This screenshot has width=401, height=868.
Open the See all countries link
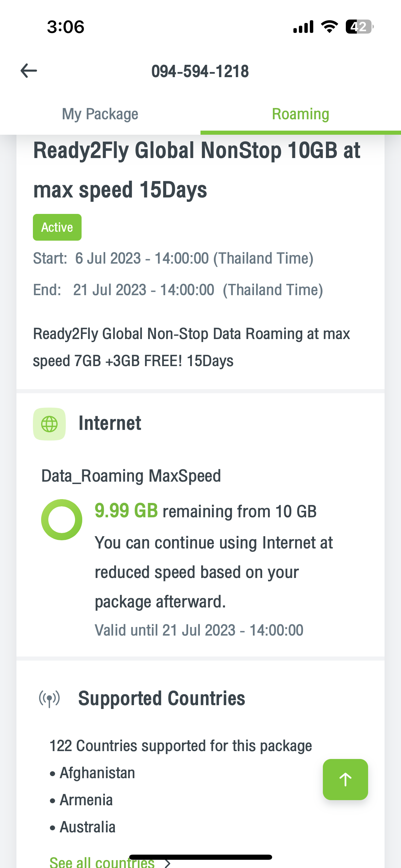[x=102, y=862]
